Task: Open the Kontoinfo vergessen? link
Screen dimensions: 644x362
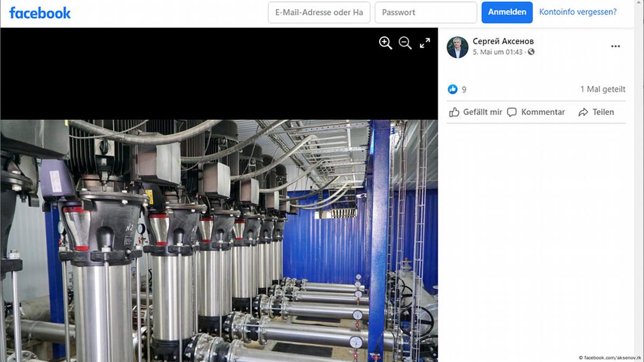Action: [577, 12]
